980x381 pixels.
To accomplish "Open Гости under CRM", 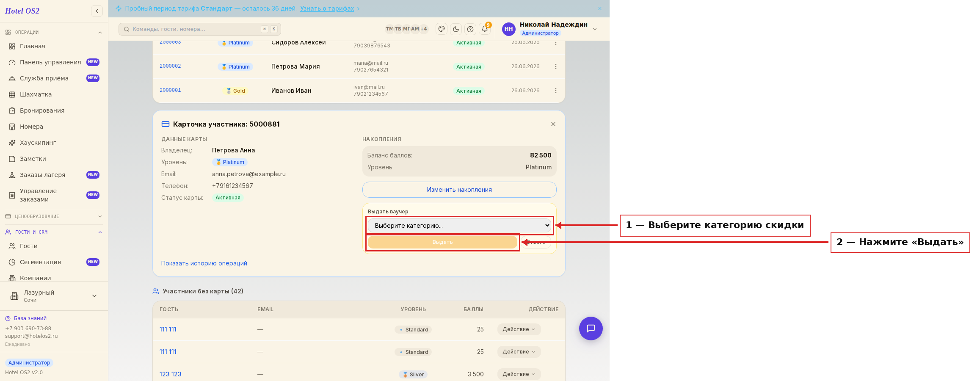I will click(54, 246).
